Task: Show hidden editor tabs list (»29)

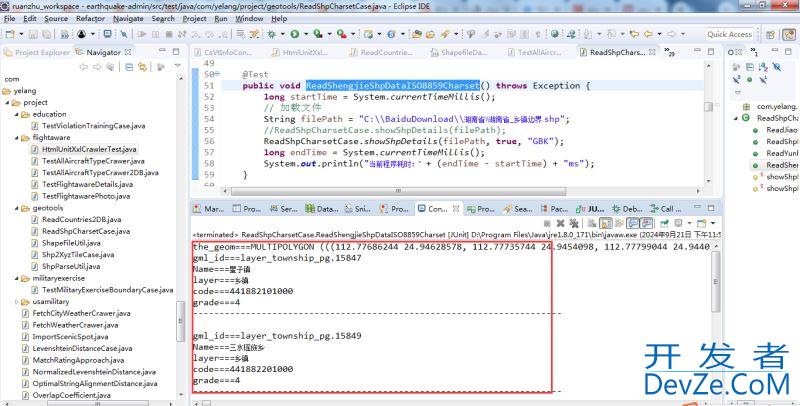Action: [668, 52]
